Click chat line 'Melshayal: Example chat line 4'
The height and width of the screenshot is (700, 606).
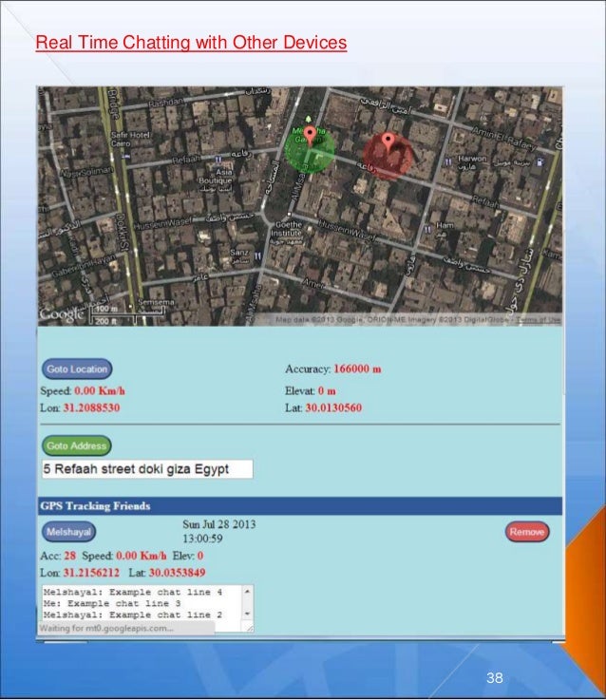pyautogui.click(x=133, y=592)
